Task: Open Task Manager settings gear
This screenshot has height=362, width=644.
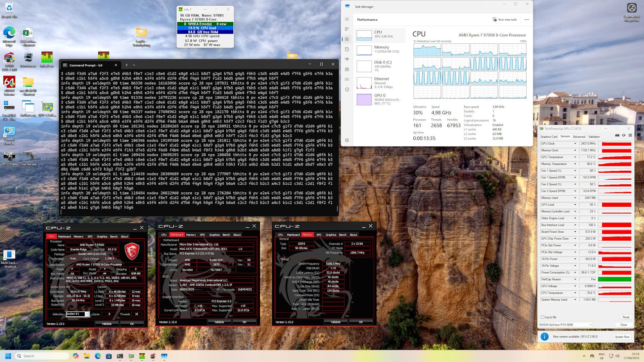Action: coord(347,140)
